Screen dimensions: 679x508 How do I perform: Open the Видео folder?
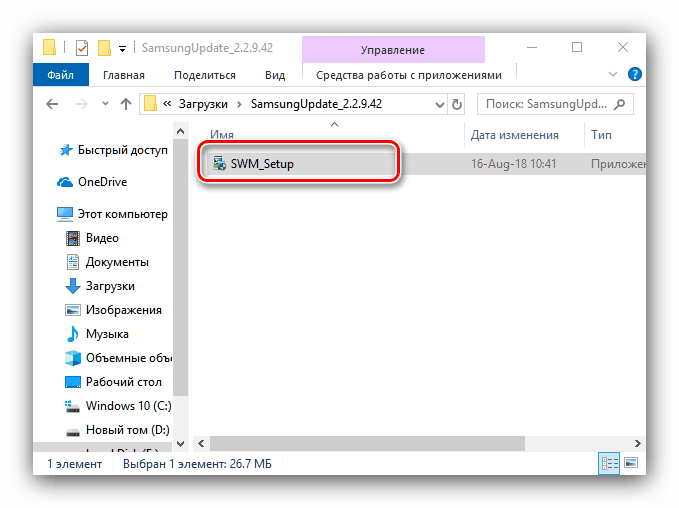(x=102, y=238)
